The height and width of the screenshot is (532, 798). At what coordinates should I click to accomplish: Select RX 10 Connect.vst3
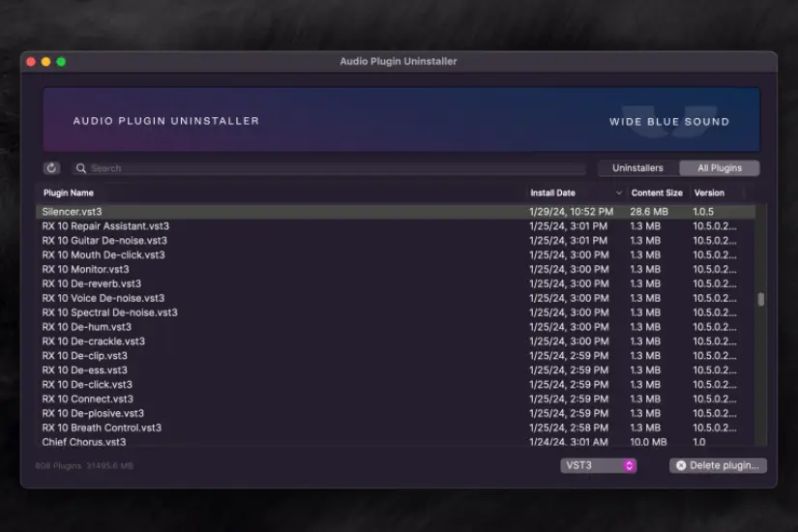tap(396, 399)
